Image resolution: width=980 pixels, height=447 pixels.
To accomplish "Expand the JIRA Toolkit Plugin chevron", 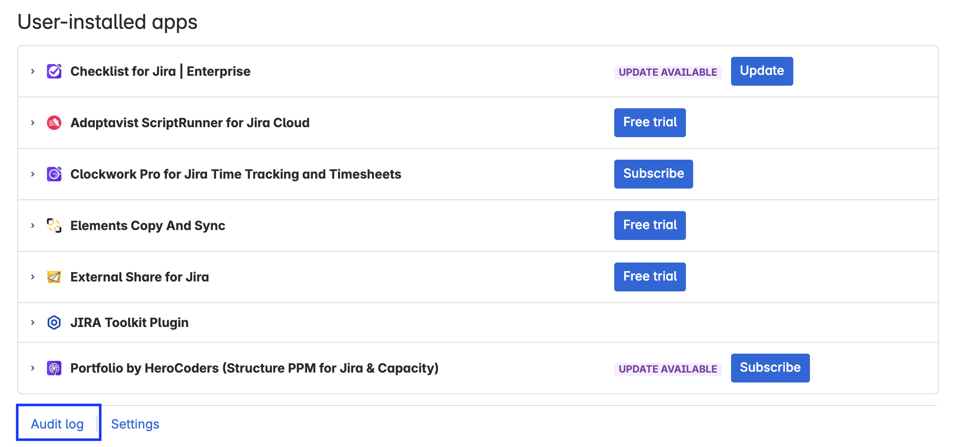I will [33, 323].
